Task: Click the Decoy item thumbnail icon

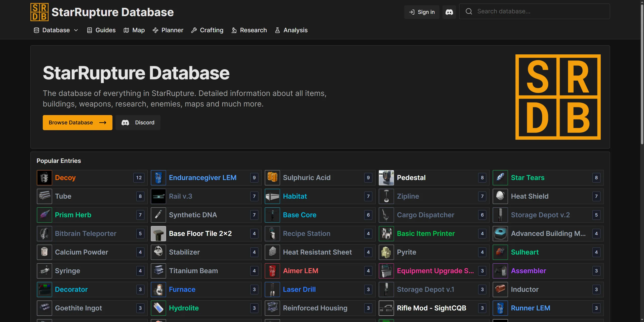Action: pos(45,178)
